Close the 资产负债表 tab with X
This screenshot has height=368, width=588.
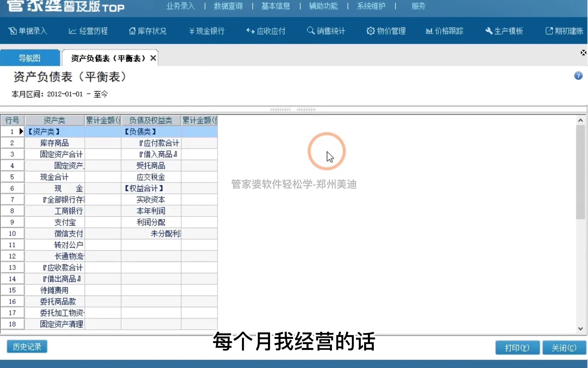pyautogui.click(x=153, y=58)
